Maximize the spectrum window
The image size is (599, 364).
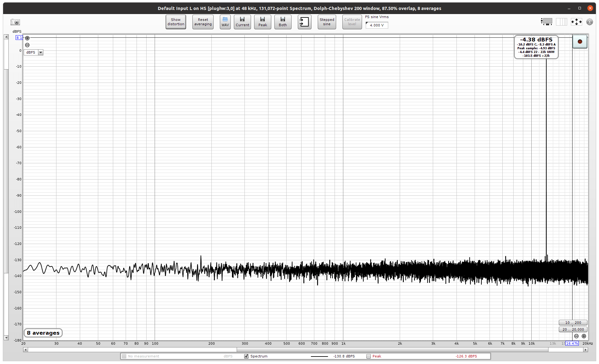point(580,8)
